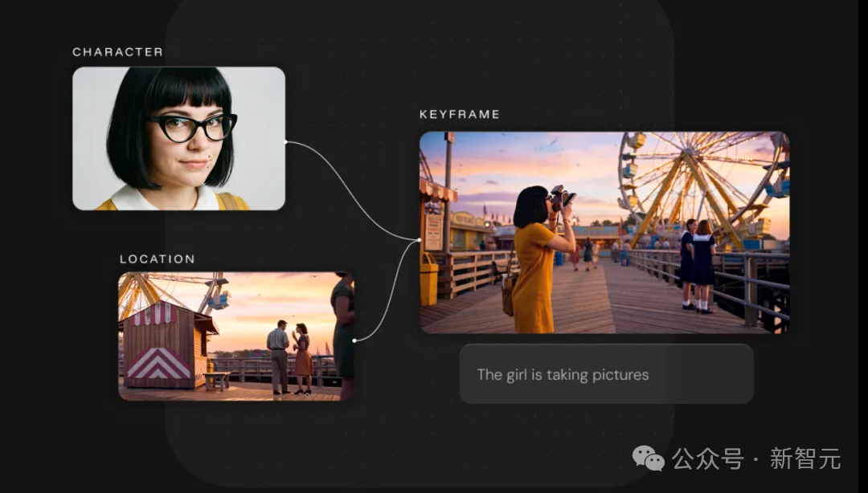The height and width of the screenshot is (493, 868).
Task: Click the LOCATION label
Action: click(158, 259)
